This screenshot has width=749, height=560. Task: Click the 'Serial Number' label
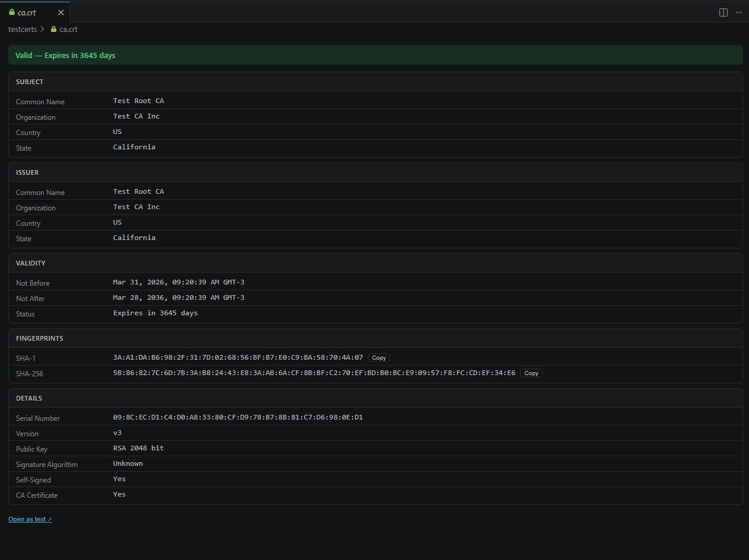[38, 418]
